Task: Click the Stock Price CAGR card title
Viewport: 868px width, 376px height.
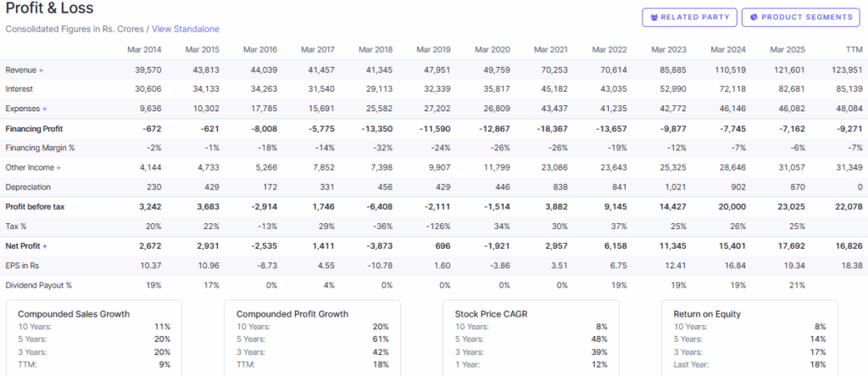Action: (496, 313)
